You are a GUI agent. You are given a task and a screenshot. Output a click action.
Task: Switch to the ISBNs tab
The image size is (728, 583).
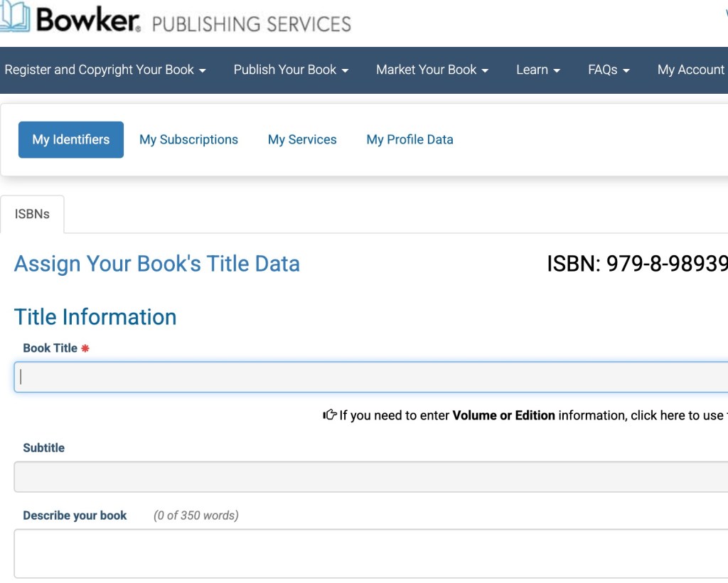[32, 214]
